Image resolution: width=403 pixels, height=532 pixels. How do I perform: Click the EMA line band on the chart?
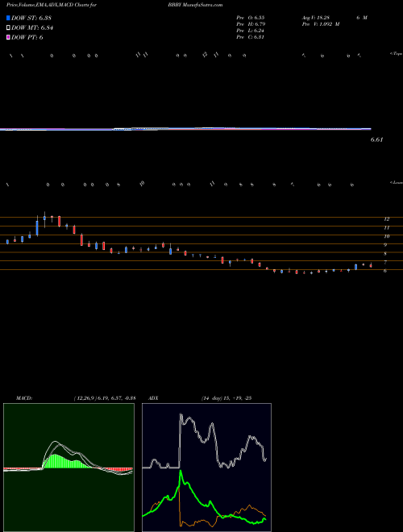pos(185,129)
